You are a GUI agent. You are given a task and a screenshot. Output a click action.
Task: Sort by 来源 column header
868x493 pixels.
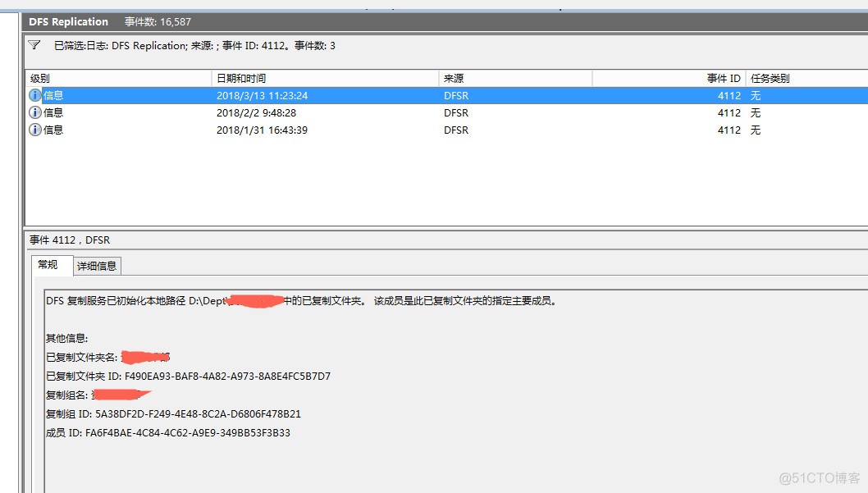pos(516,79)
